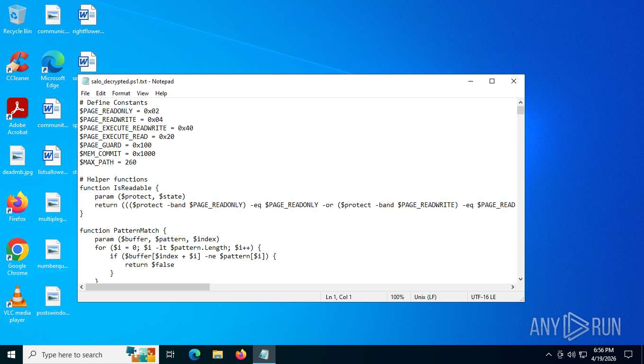Open the Recycle Bin desktop icon

18,19
